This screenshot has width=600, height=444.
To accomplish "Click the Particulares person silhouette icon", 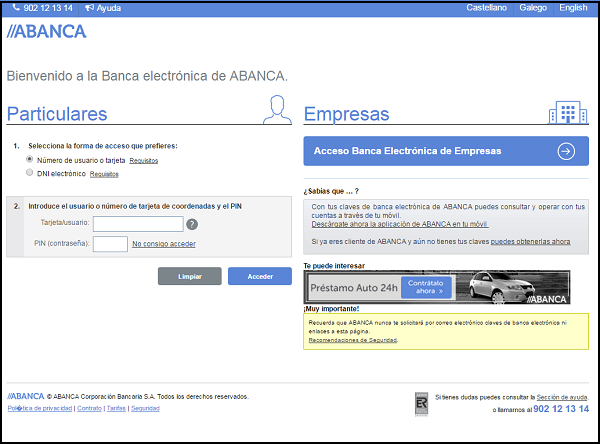I will [x=277, y=109].
